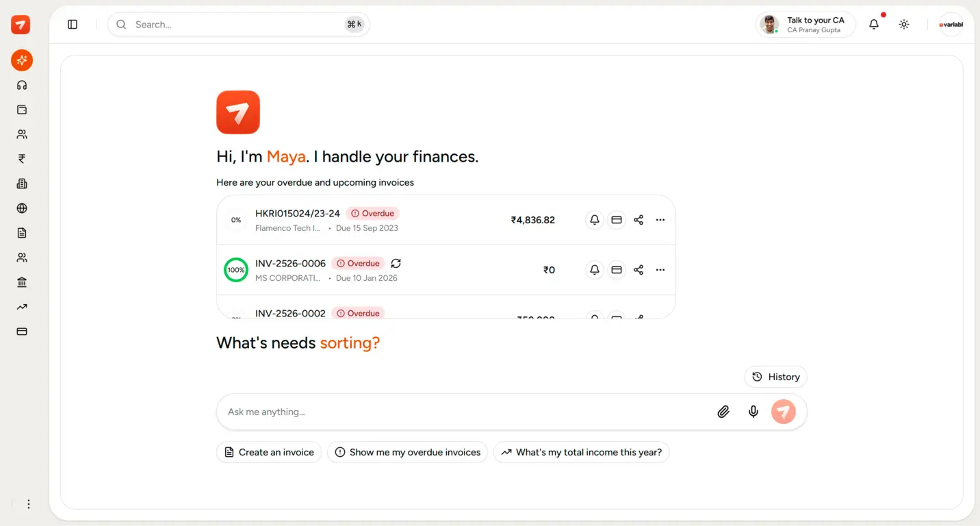Screen dimensions: 980x526
Task: Toggle the light/dark theme sun icon
Action: pyautogui.click(x=904, y=25)
